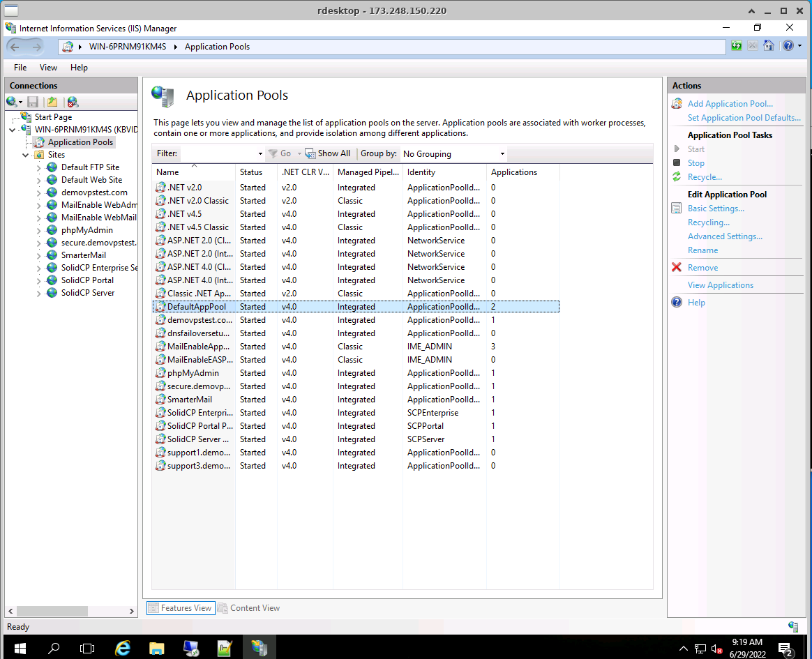Click the Show All button

tap(328, 153)
